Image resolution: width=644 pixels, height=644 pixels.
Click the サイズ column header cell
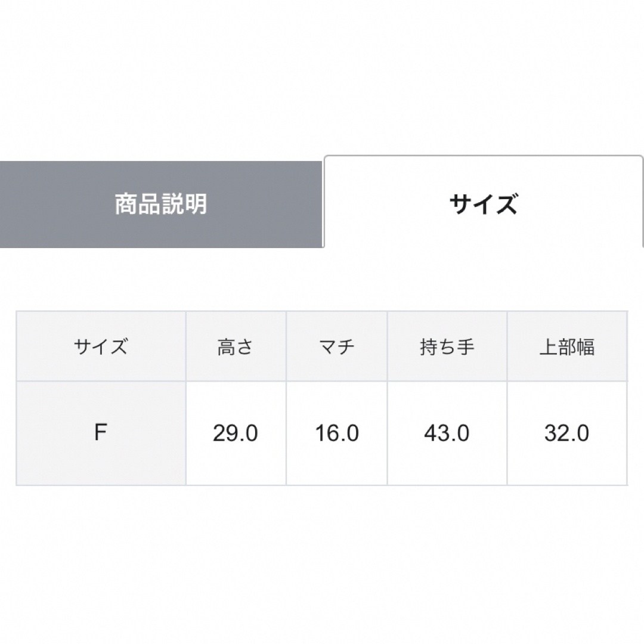pyautogui.click(x=101, y=346)
